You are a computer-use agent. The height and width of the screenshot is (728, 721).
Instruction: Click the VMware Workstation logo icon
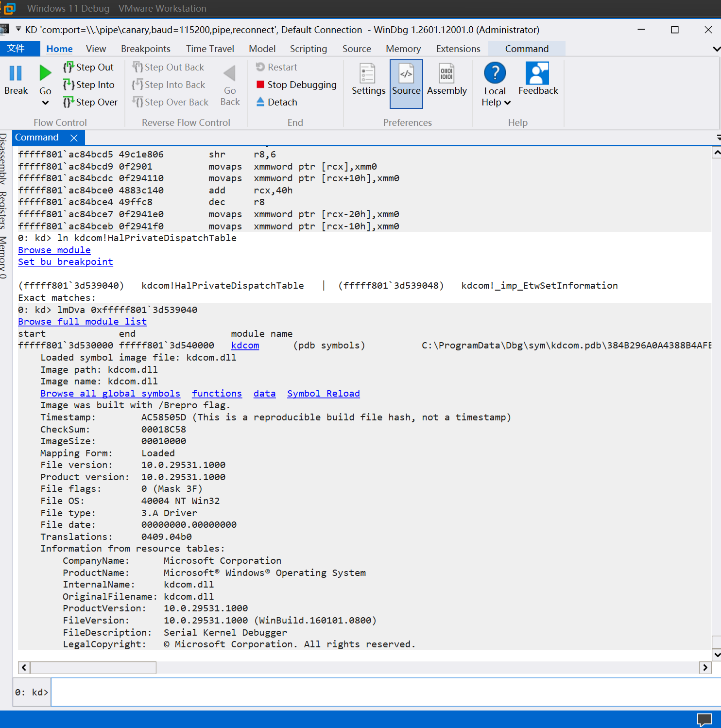(x=9, y=8)
